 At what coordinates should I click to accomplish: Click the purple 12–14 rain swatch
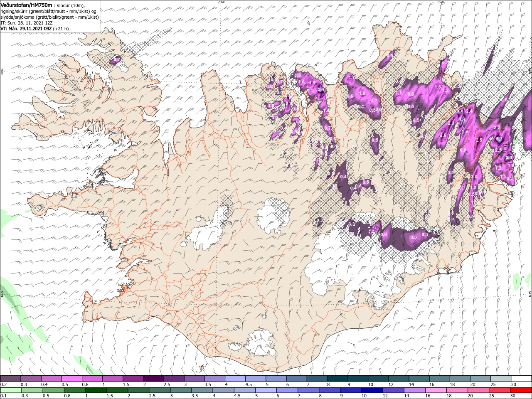[392, 390]
